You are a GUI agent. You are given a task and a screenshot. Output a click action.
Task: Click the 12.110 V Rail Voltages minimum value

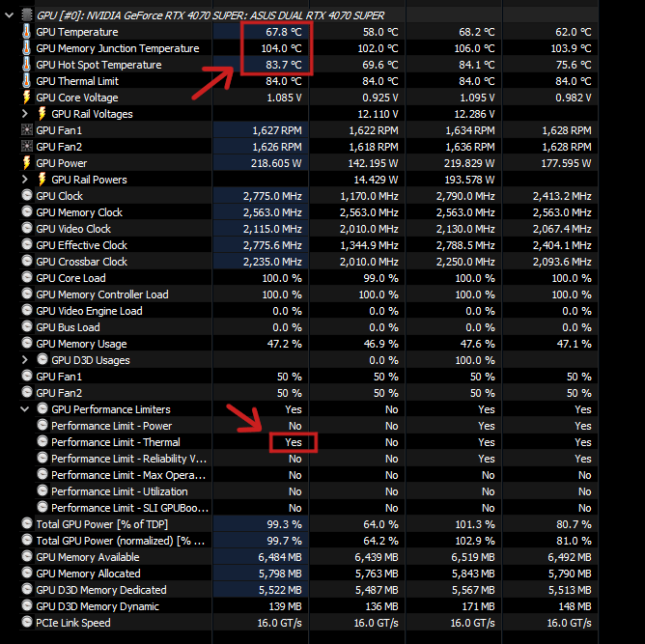[378, 114]
